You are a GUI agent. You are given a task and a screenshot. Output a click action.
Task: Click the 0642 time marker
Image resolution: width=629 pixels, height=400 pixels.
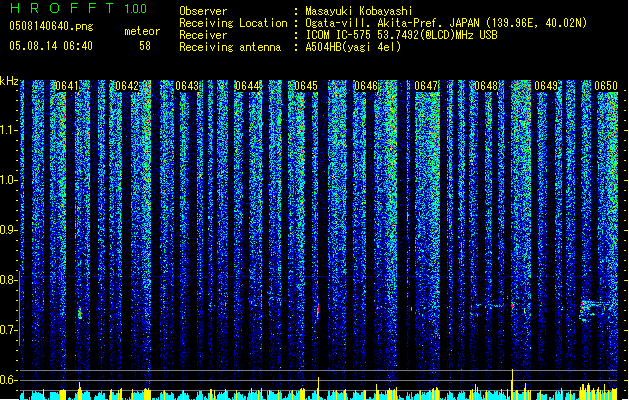[127, 86]
